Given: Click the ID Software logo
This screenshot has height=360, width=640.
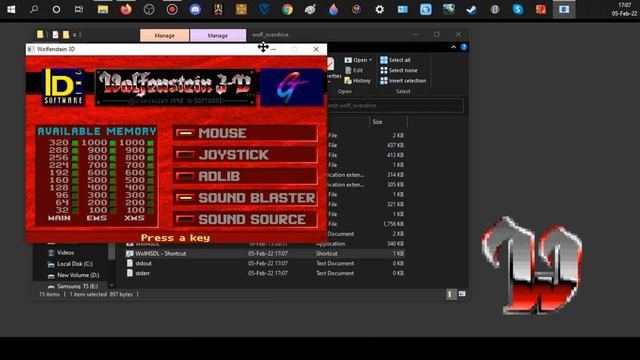Looking at the screenshot, I should point(63,87).
